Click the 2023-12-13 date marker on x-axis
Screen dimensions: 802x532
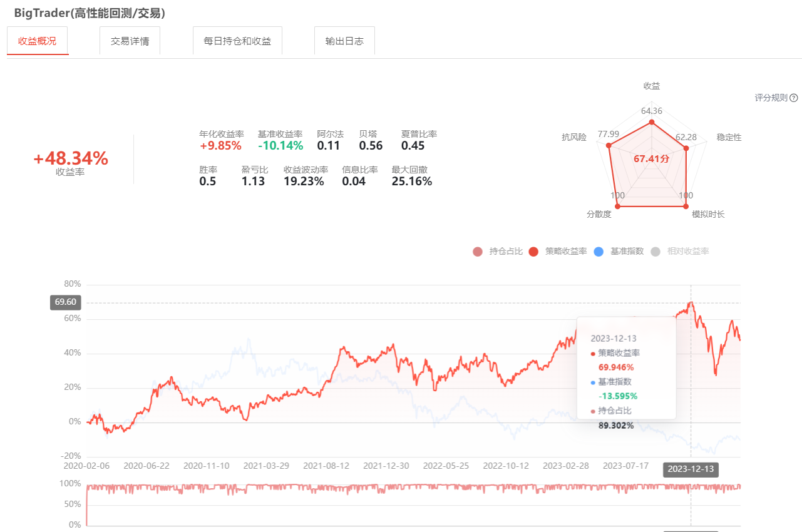[691, 469]
